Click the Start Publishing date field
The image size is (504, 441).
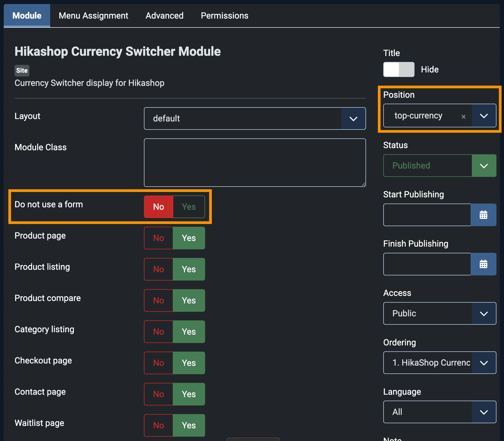427,215
